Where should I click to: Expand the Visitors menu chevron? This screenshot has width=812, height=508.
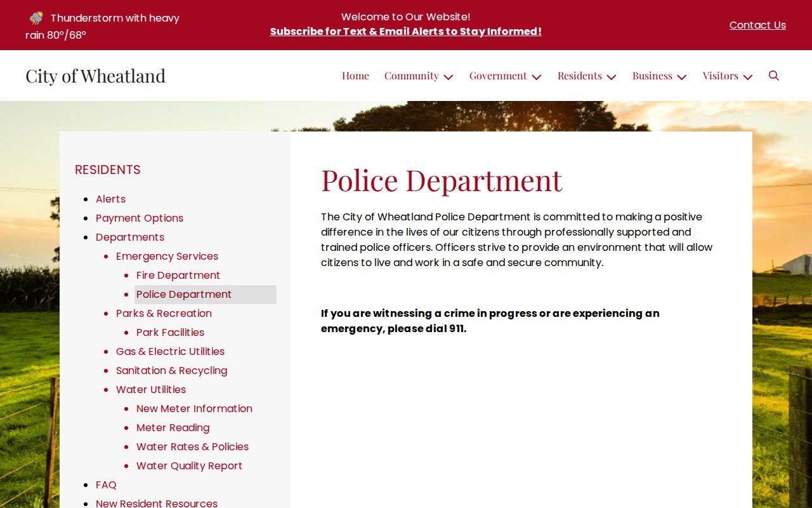tap(748, 77)
